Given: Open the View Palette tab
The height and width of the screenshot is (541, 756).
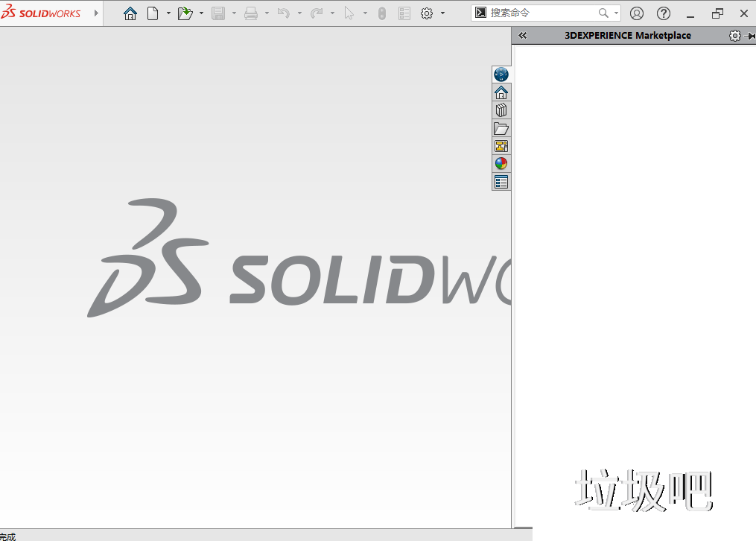Looking at the screenshot, I should click(501, 146).
